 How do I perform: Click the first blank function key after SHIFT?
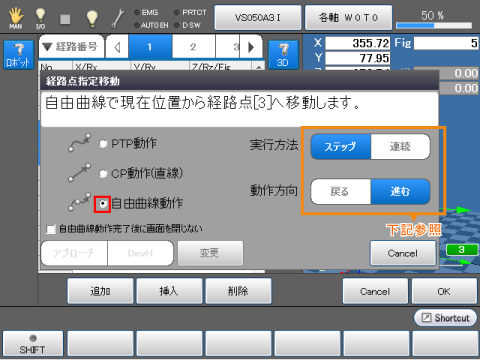(100, 343)
